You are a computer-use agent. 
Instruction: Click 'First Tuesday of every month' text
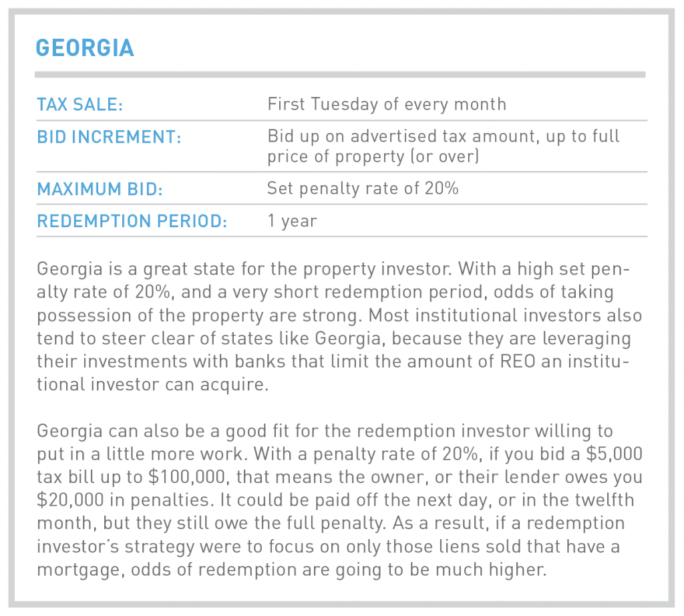(x=387, y=104)
